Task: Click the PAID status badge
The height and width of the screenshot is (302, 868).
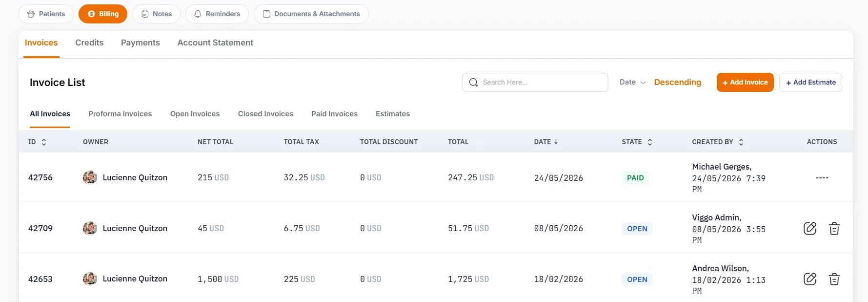Action: pos(635,178)
